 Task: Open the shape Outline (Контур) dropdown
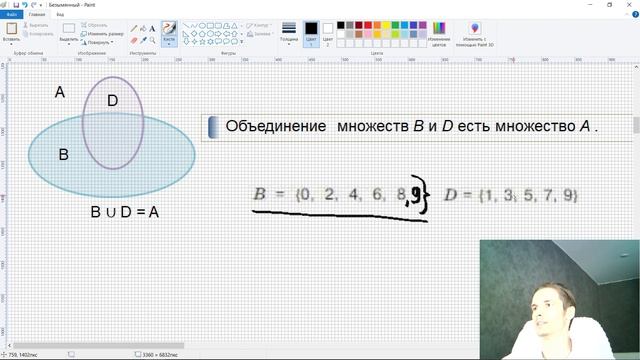tap(259, 25)
